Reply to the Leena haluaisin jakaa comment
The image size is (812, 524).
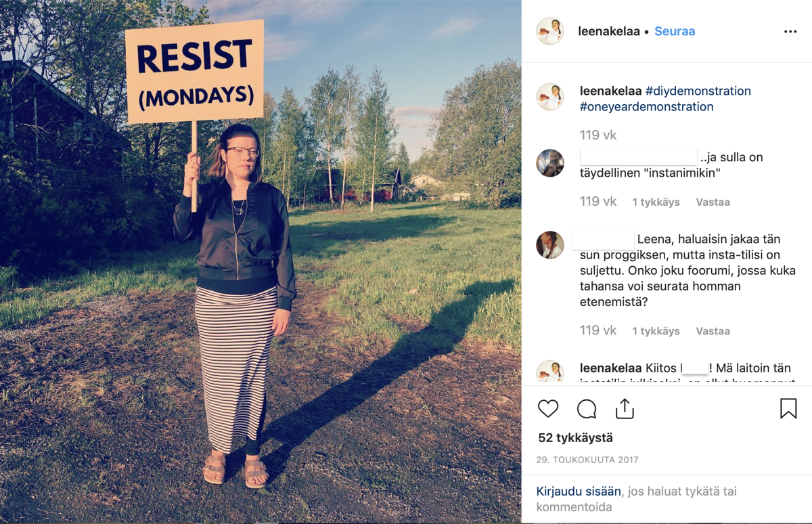[713, 331]
